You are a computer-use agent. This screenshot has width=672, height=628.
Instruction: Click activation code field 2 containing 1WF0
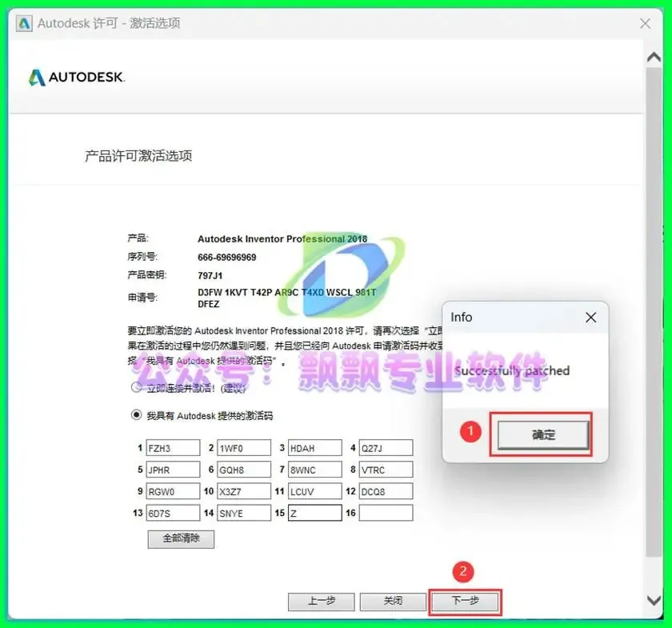coord(244,448)
